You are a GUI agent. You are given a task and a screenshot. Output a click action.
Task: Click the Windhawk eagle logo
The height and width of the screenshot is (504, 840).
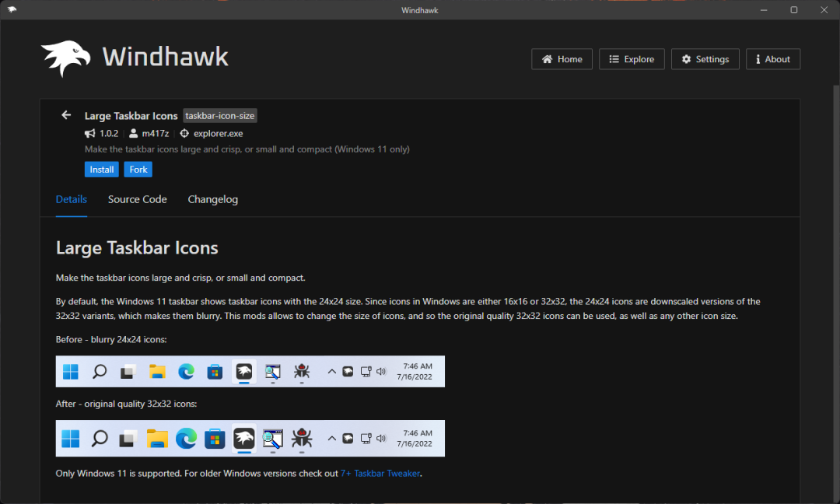click(x=66, y=58)
